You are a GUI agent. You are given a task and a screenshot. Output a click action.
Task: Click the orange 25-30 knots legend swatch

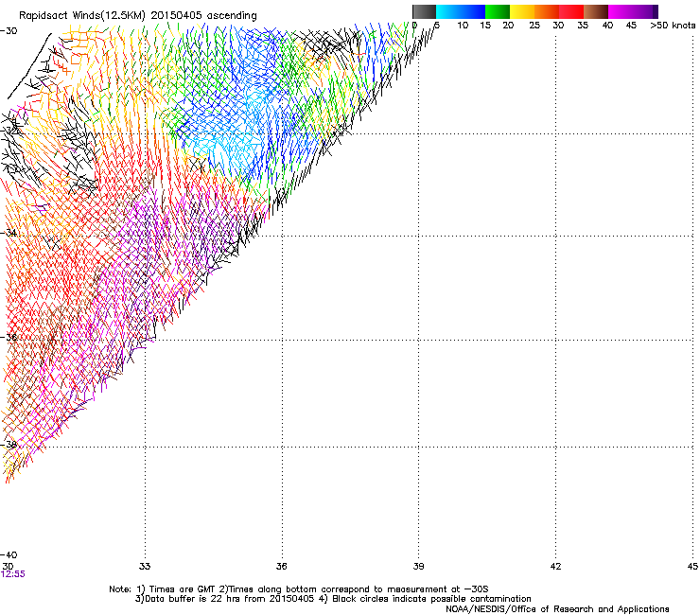tap(547, 11)
